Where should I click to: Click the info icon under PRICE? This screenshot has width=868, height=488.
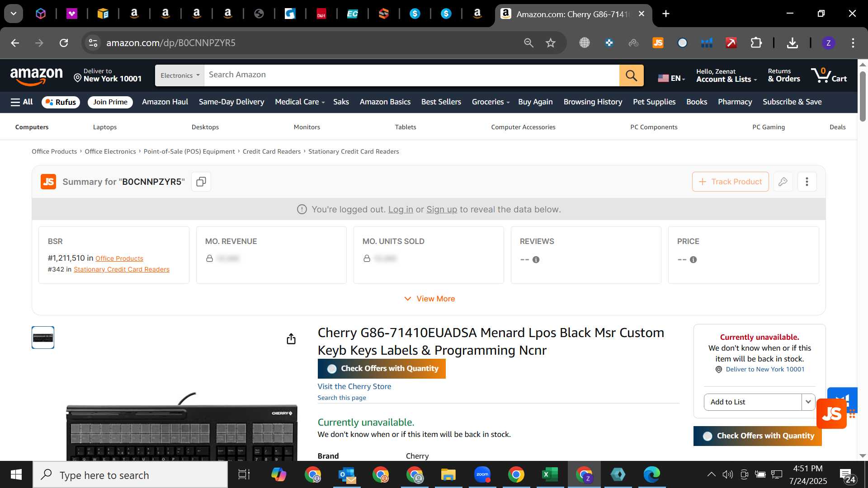[x=693, y=260]
